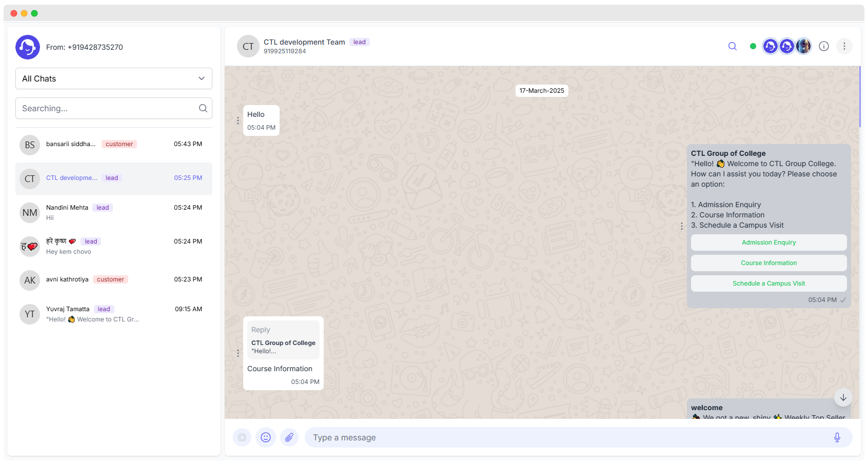The height and width of the screenshot is (465, 868).
Task: Open the three-dot menu in chat header
Action: click(x=844, y=46)
